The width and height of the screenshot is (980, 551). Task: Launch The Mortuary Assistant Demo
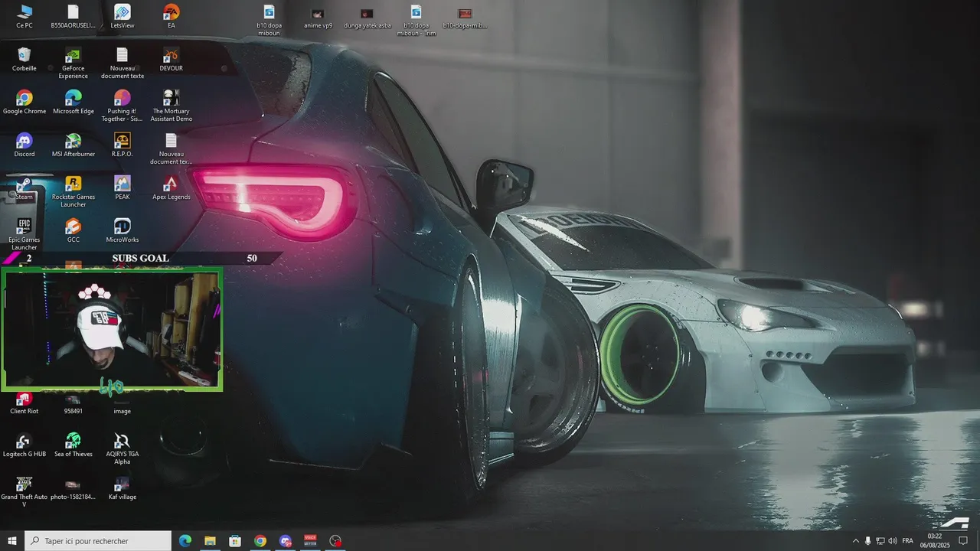(x=171, y=106)
